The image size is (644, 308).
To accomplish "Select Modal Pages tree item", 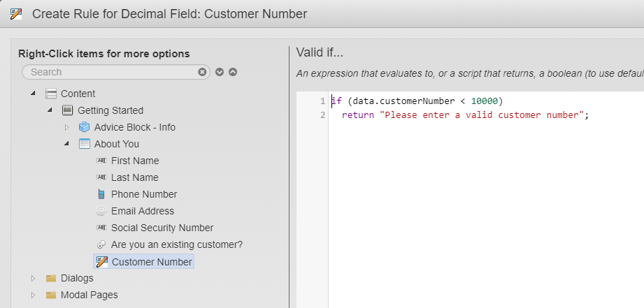I will pyautogui.click(x=89, y=295).
